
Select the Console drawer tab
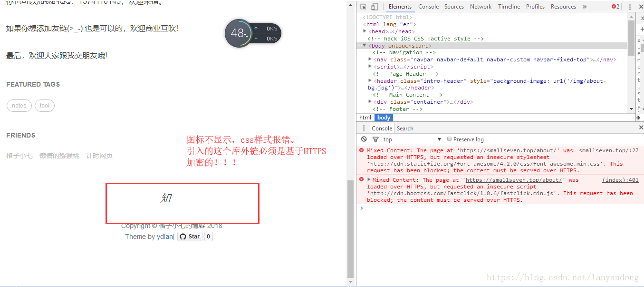[382, 128]
